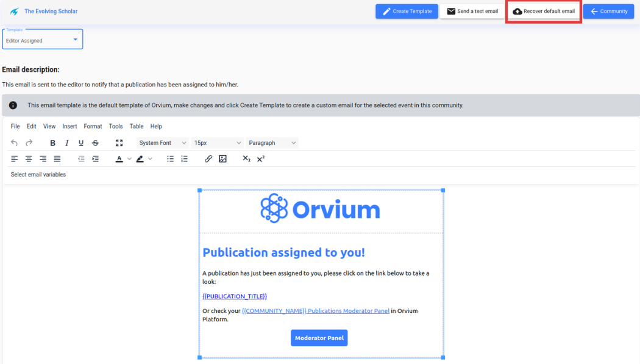Insert or edit a link
This screenshot has width=640, height=364.
[x=208, y=158]
